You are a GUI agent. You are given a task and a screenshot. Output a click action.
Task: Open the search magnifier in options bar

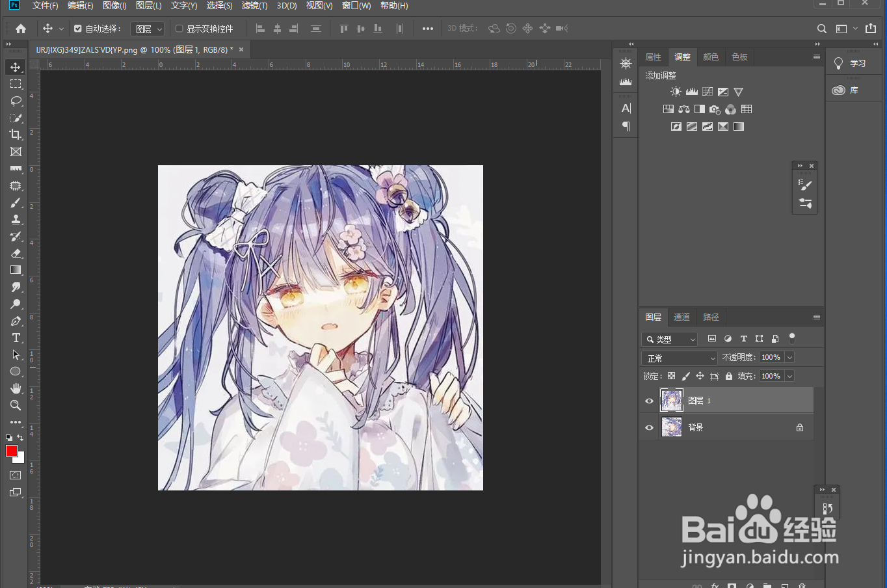point(821,29)
